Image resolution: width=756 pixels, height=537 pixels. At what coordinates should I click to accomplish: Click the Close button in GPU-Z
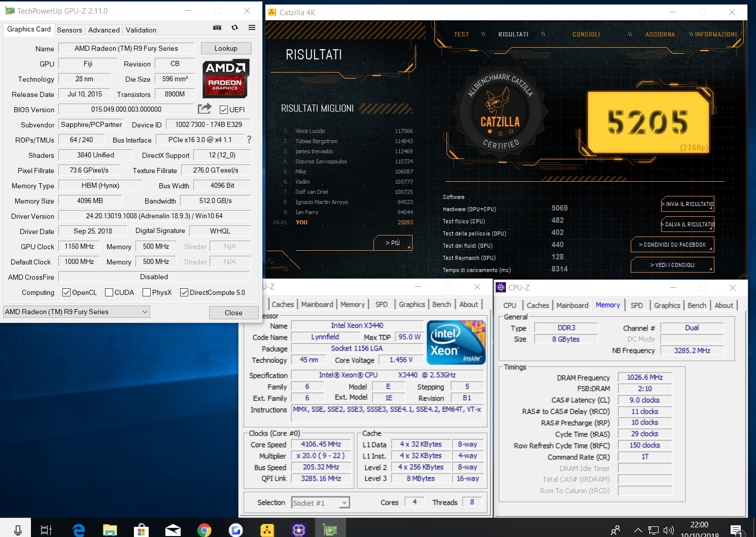coord(233,313)
